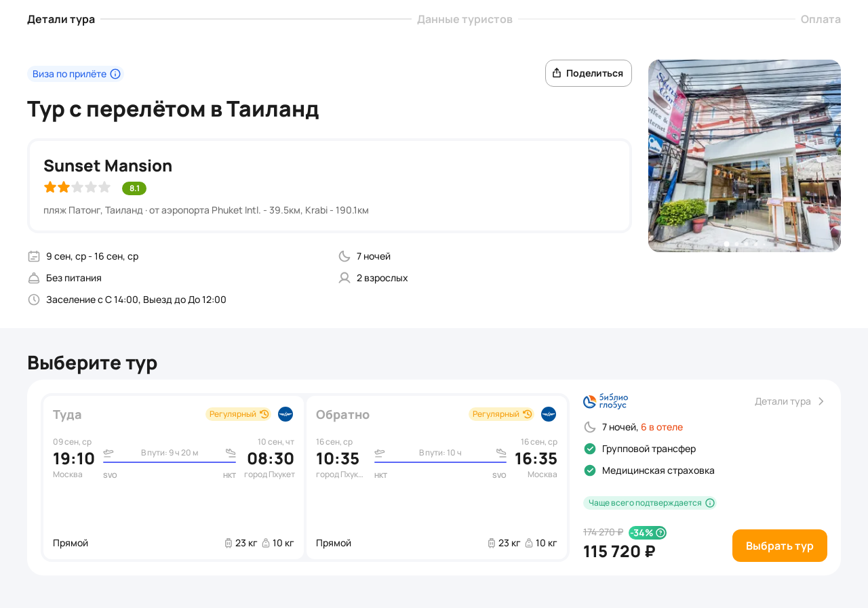
Task: Click green checkmark beside Медицинская страховка
Action: pos(590,470)
